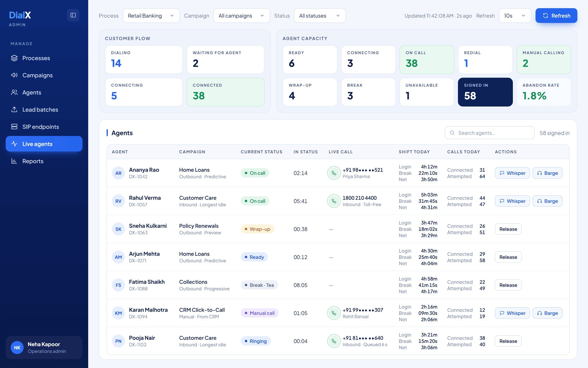Click the Manual call status badge
The image size is (588, 368).
click(x=259, y=313)
